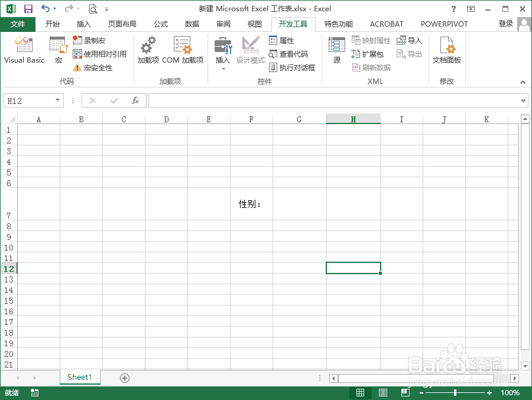Click the zoom slider handle

tap(455, 393)
